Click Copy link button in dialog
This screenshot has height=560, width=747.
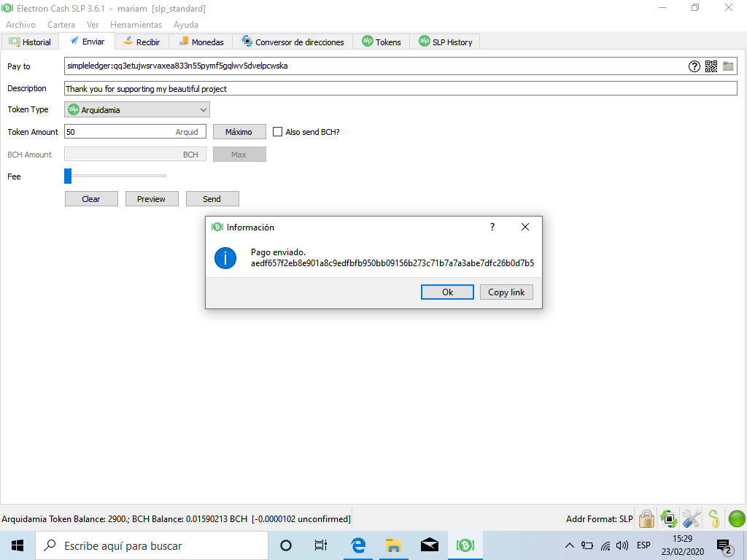coord(506,292)
